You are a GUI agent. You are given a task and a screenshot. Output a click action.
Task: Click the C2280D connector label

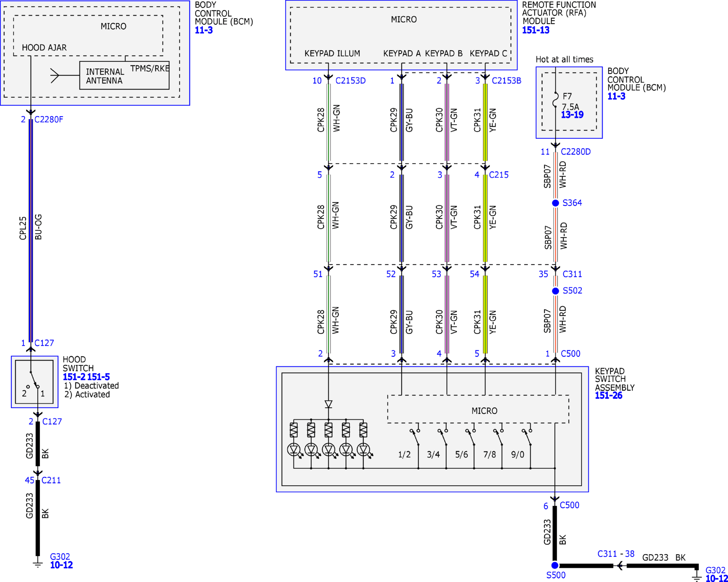[576, 152]
